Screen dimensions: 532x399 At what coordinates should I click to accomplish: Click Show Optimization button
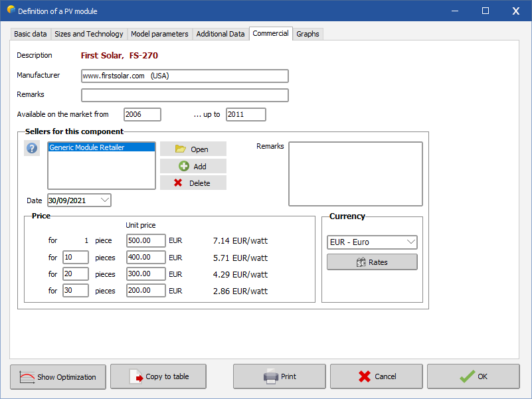[58, 376]
